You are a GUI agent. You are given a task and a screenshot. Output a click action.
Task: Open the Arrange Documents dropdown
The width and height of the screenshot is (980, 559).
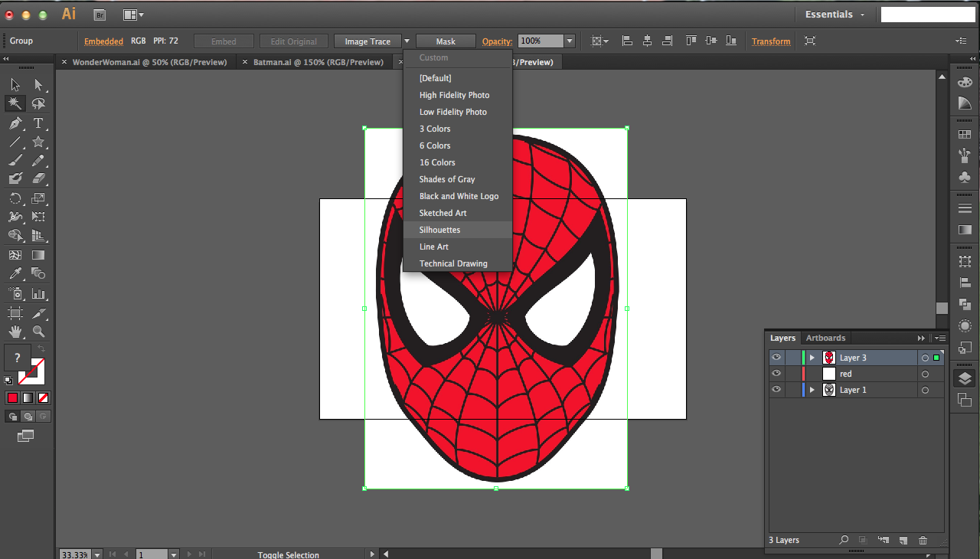click(x=132, y=15)
